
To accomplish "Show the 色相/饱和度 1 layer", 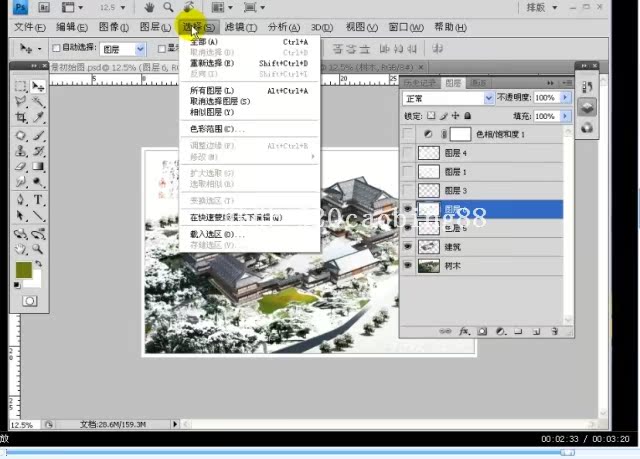I will pyautogui.click(x=407, y=134).
